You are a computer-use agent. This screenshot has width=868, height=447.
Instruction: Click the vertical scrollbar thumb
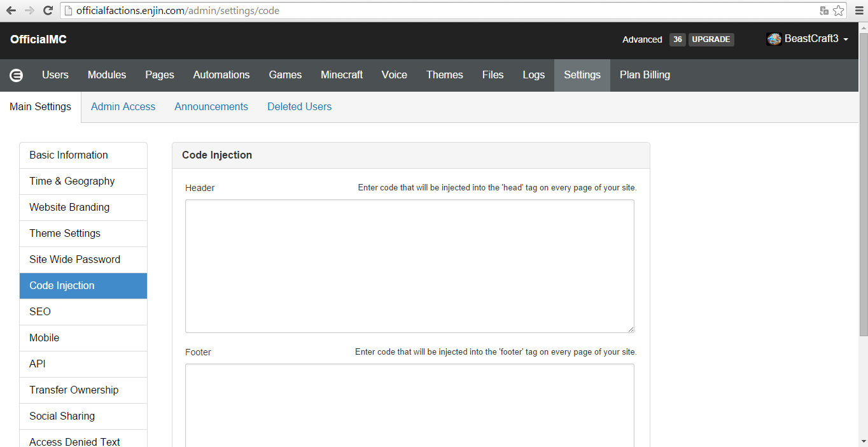(x=863, y=185)
